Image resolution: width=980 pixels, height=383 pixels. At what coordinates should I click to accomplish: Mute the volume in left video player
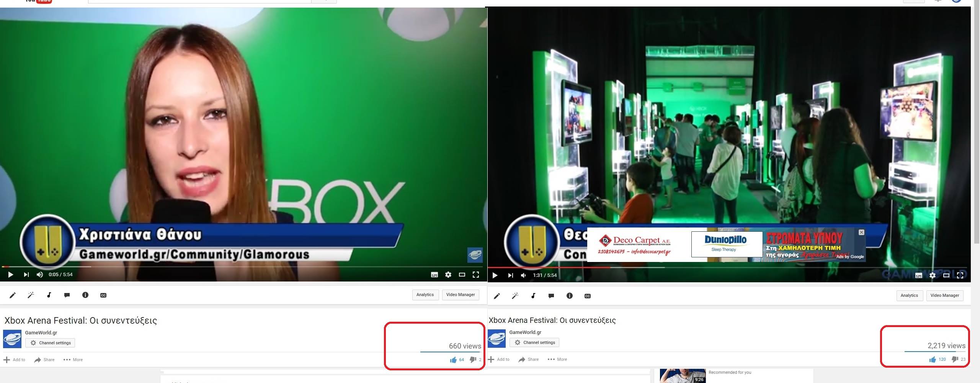point(40,275)
